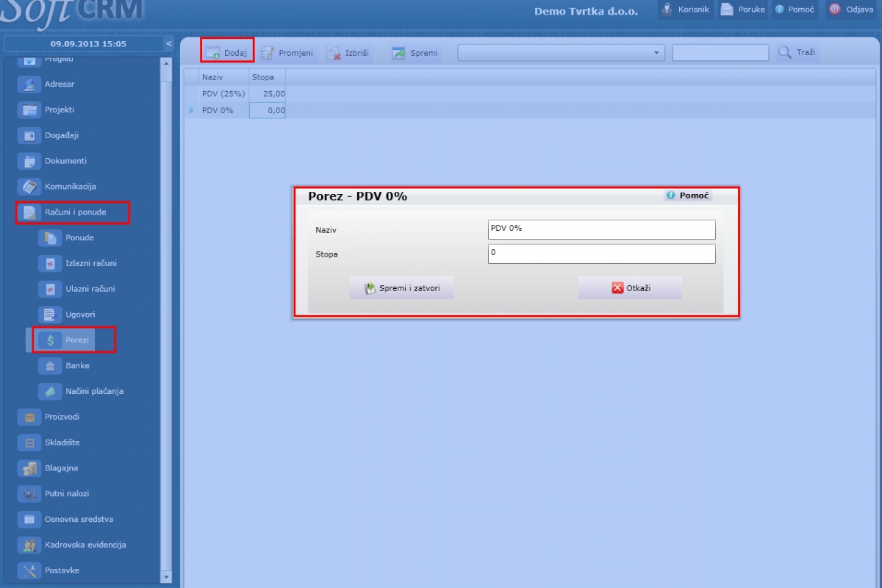The width and height of the screenshot is (882, 588).
Task: Click Promjeni in the toolbar
Action: (287, 53)
